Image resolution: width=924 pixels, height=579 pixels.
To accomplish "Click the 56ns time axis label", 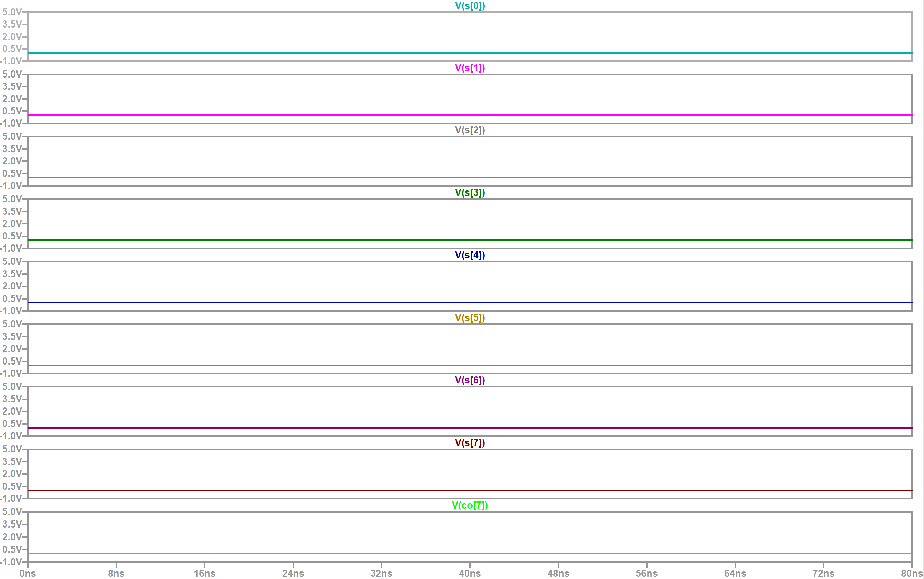I will [x=646, y=573].
